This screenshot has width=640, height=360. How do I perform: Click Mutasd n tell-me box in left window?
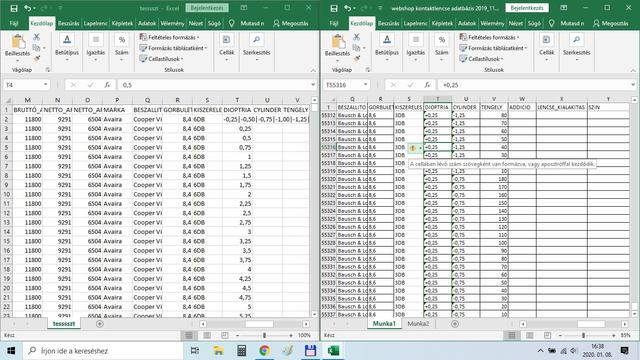pos(246,24)
